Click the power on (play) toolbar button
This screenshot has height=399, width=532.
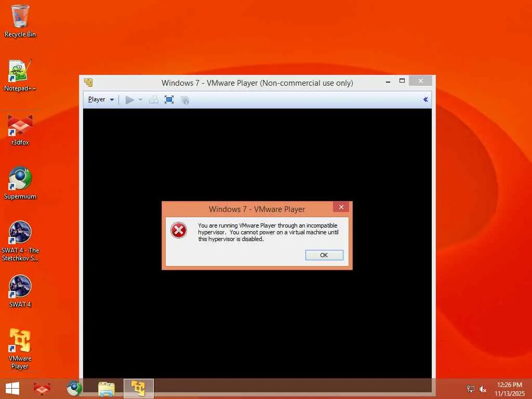(x=129, y=100)
